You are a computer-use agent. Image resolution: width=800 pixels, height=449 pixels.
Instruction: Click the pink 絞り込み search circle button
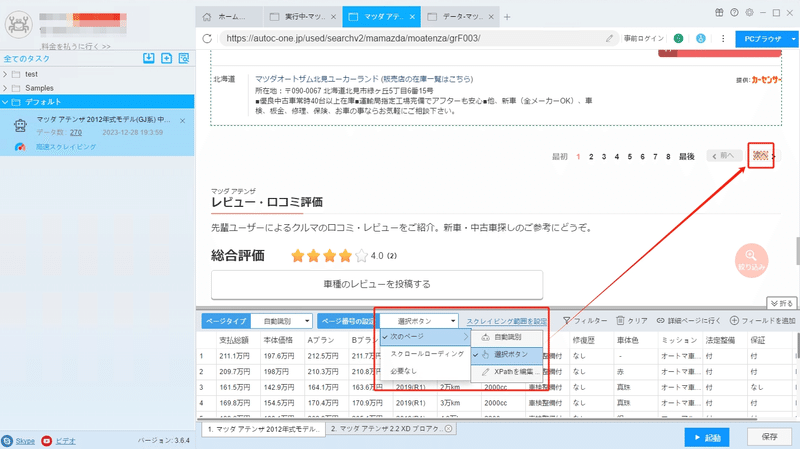pos(751,260)
